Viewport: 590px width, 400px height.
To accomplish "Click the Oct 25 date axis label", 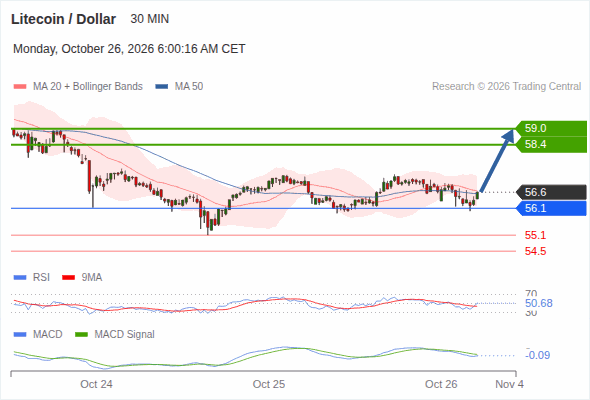I will click(x=269, y=384).
